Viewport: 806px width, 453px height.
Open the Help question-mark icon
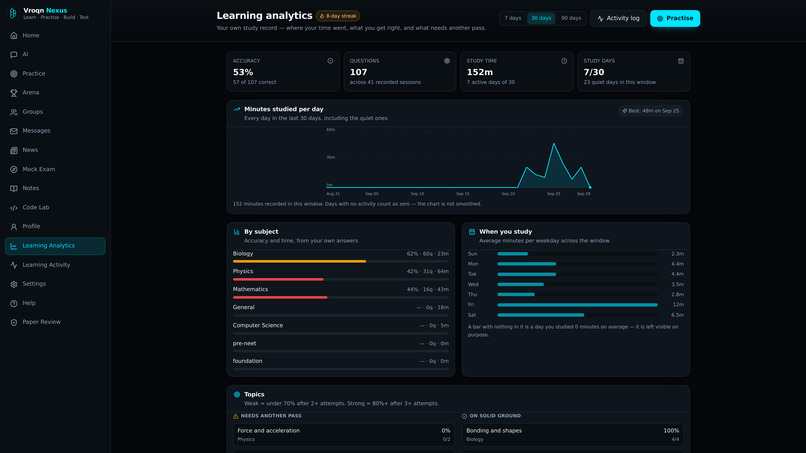(14, 303)
